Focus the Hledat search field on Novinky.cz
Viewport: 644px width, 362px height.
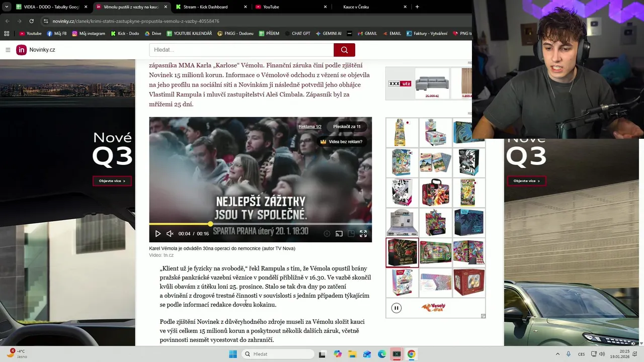242,50
